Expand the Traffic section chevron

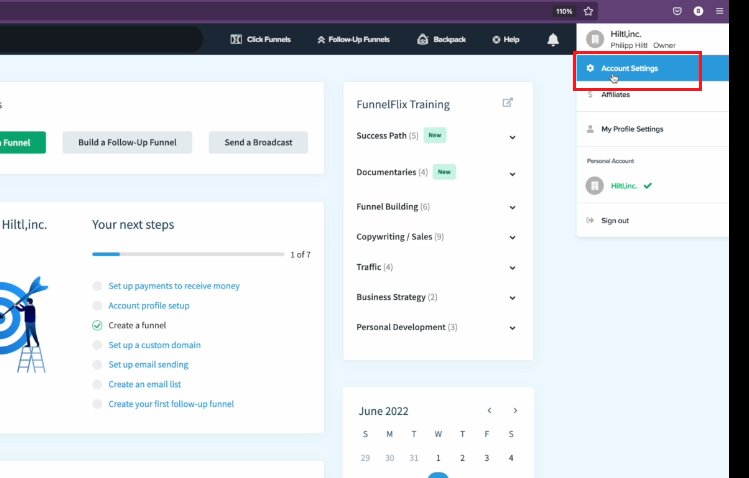[512, 267]
